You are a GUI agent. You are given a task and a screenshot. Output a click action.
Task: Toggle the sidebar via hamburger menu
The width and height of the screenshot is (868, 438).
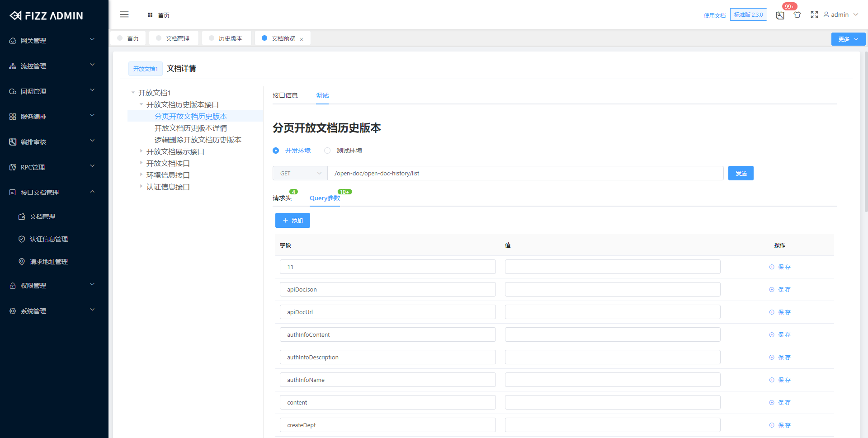(124, 14)
